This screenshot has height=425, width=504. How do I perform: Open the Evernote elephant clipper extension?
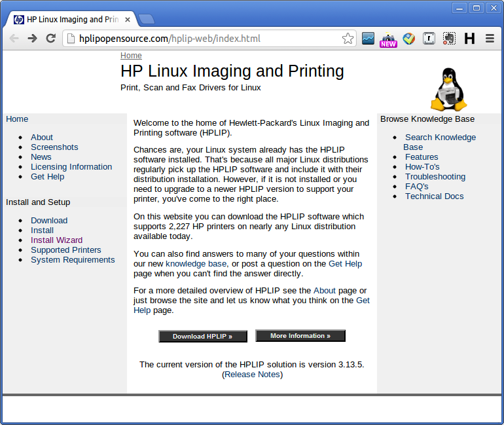(x=449, y=39)
